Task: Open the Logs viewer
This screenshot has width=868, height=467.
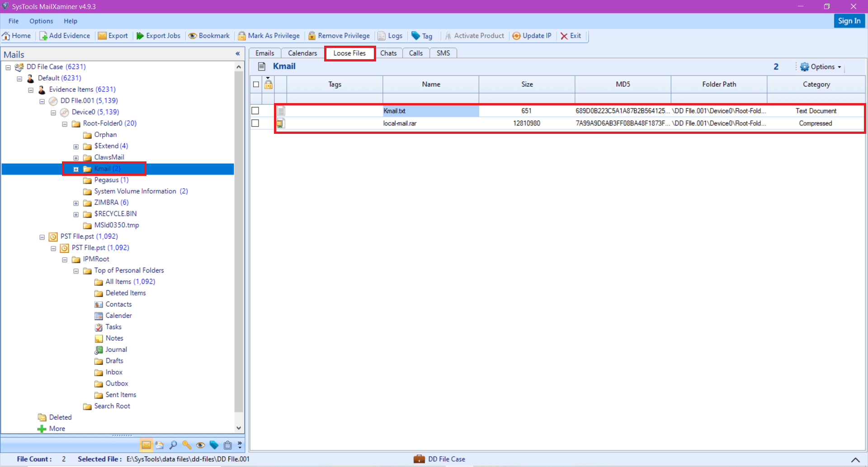Action: point(390,36)
